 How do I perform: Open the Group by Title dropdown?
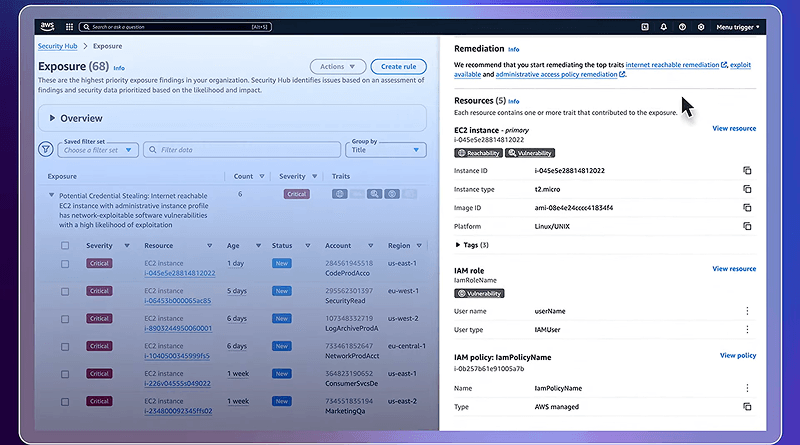tap(386, 150)
